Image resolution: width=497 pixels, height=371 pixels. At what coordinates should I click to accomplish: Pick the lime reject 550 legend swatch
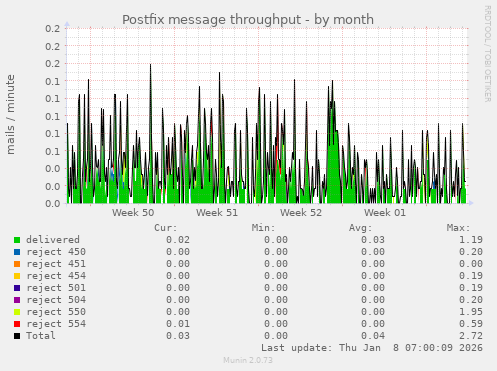point(17,312)
